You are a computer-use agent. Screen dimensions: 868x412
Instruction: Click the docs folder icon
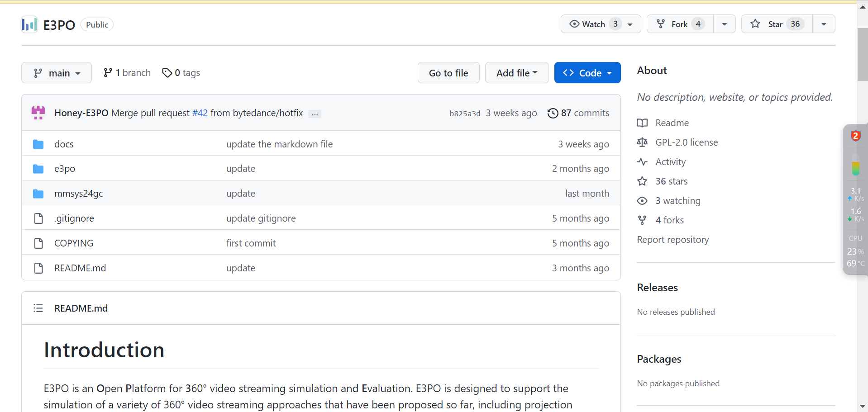click(38, 144)
